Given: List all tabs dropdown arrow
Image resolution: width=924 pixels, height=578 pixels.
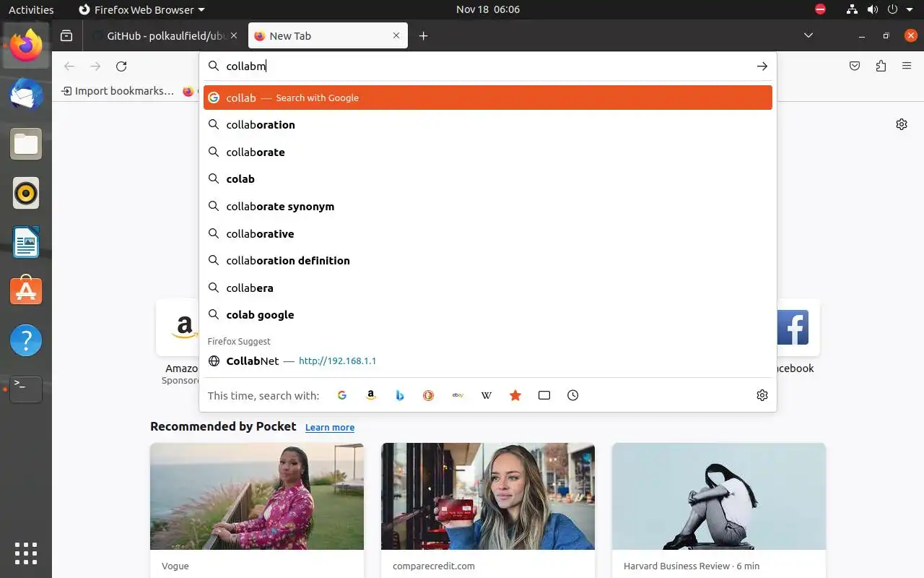Looking at the screenshot, I should [808, 35].
